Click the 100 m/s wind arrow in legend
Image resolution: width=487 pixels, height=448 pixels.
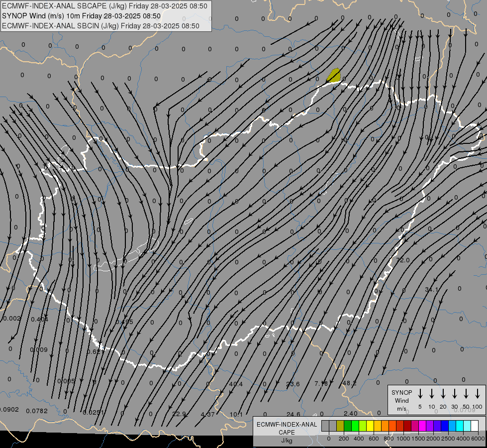click(478, 394)
